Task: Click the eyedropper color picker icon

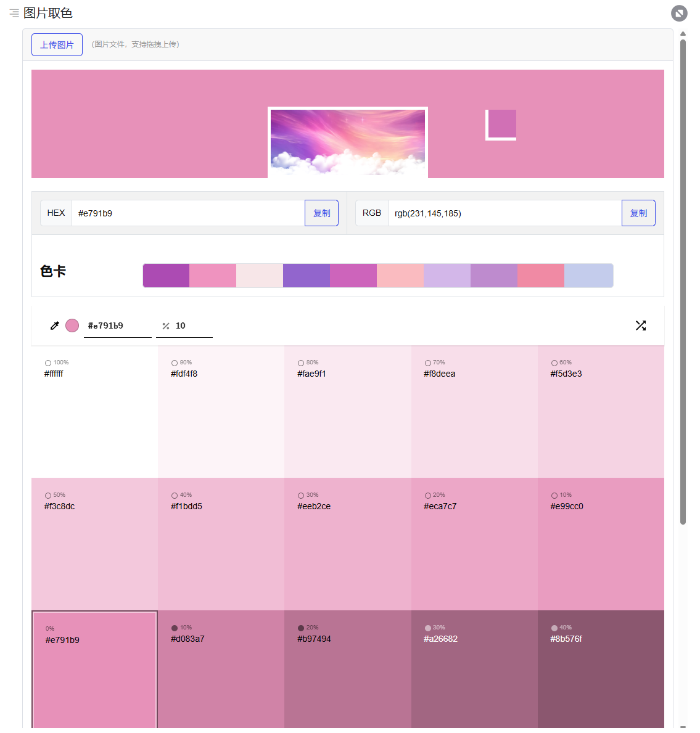Action: 54,326
